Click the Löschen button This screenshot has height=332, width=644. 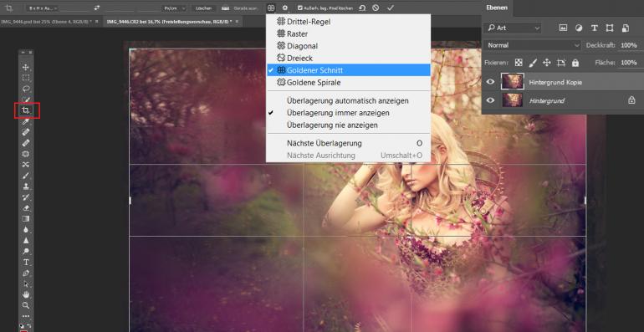coord(204,8)
